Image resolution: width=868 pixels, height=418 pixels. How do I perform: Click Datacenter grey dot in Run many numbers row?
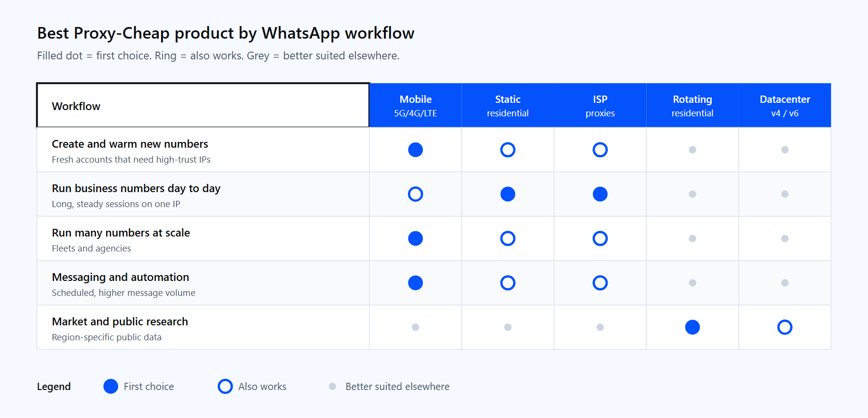pyautogui.click(x=785, y=238)
